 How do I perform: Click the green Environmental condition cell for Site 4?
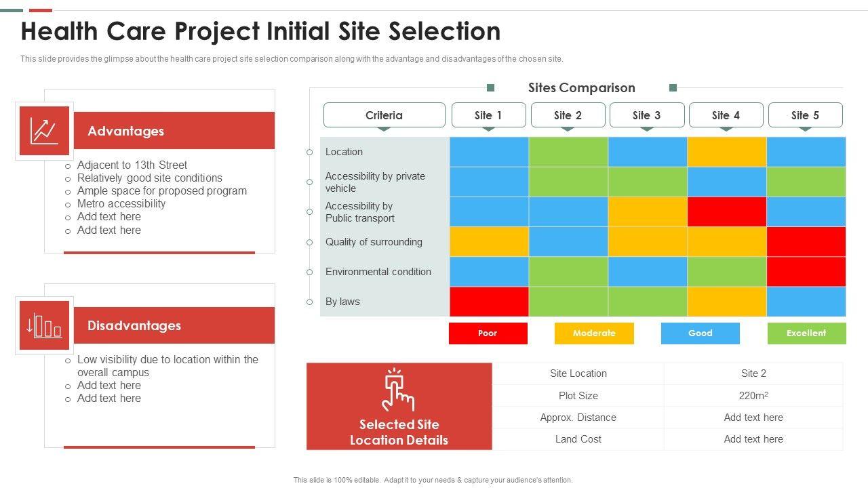point(727,271)
